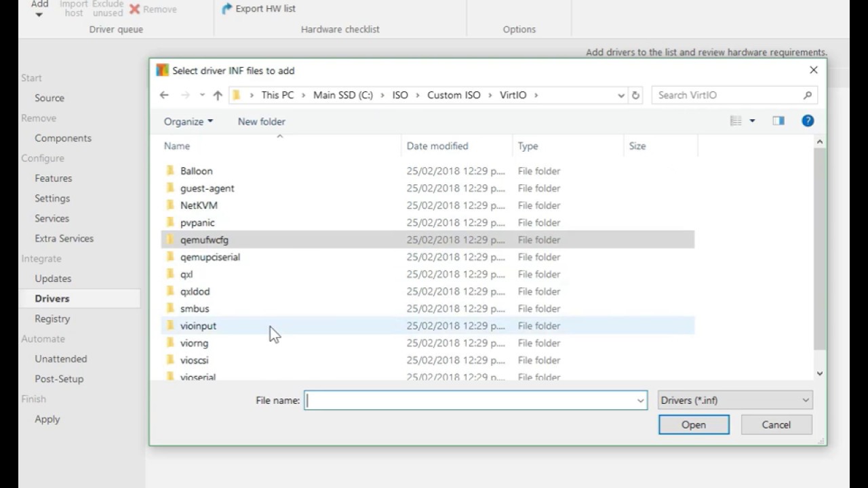This screenshot has height=488, width=868.
Task: Open Features page in sidebar
Action: pos(54,178)
